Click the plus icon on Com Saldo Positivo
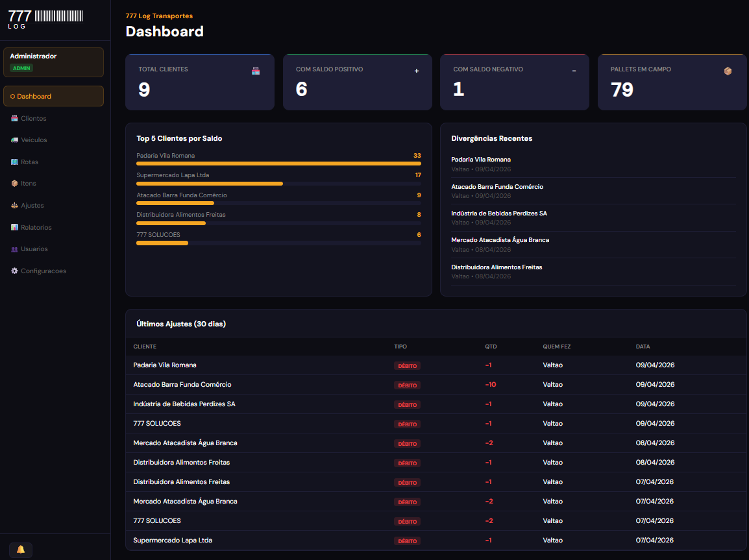The image size is (749, 560). [416, 70]
